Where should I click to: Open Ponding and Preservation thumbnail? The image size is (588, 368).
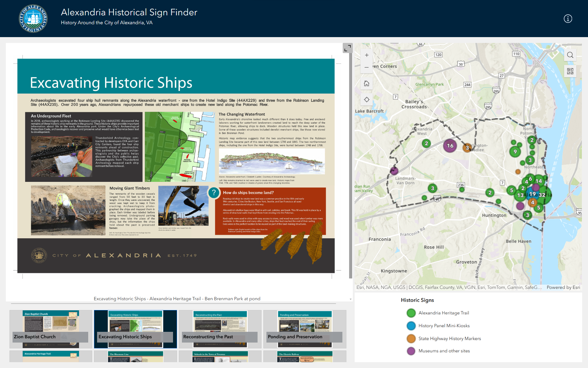[305, 329]
